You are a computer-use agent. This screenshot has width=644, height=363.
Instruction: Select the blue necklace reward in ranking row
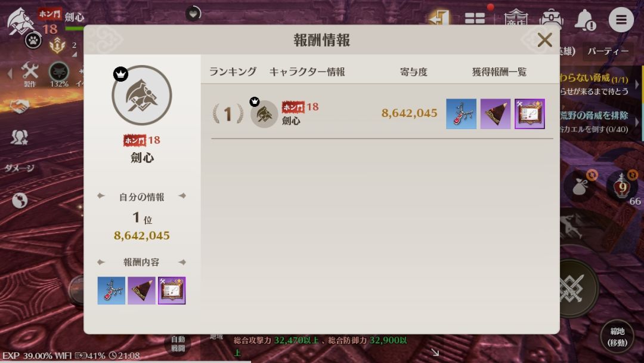click(461, 114)
